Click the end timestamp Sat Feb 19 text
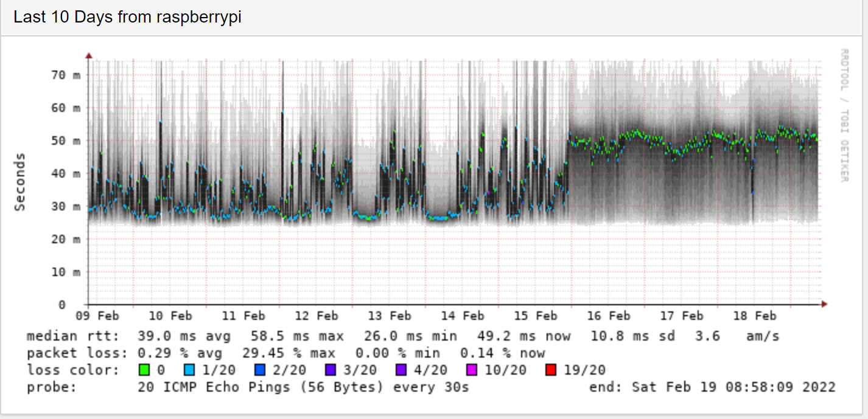This screenshot has width=868, height=419. click(x=712, y=387)
